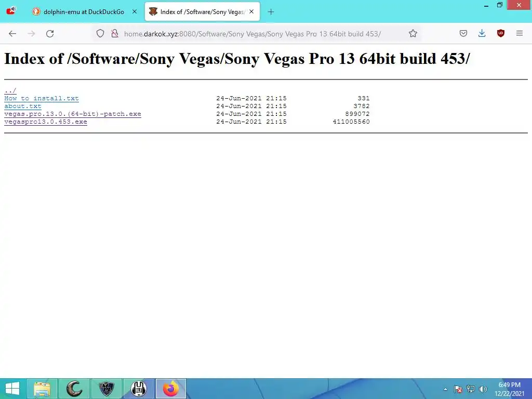Image resolution: width=532 pixels, height=399 pixels.
Task: Open the network status tray icon
Action: tap(471, 389)
